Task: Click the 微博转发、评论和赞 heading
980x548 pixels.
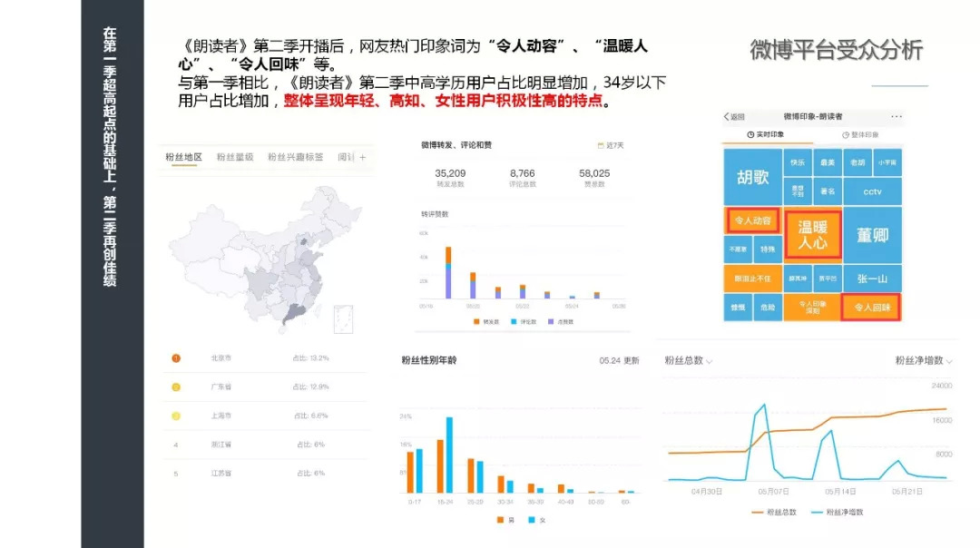Action: click(x=456, y=145)
